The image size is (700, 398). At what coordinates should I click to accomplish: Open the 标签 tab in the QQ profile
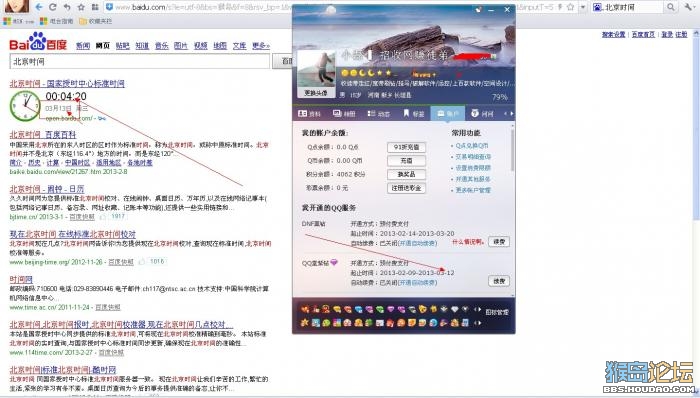click(414, 114)
